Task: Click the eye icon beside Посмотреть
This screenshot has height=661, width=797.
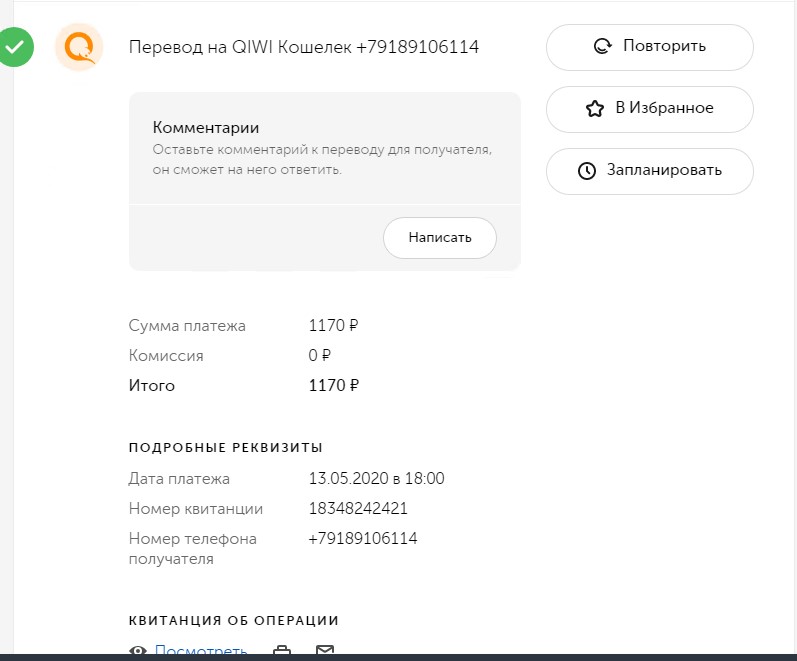Action: (x=139, y=652)
